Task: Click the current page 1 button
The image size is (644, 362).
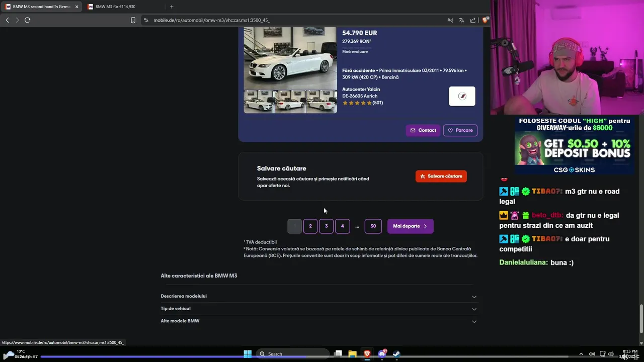Action: pos(294,226)
